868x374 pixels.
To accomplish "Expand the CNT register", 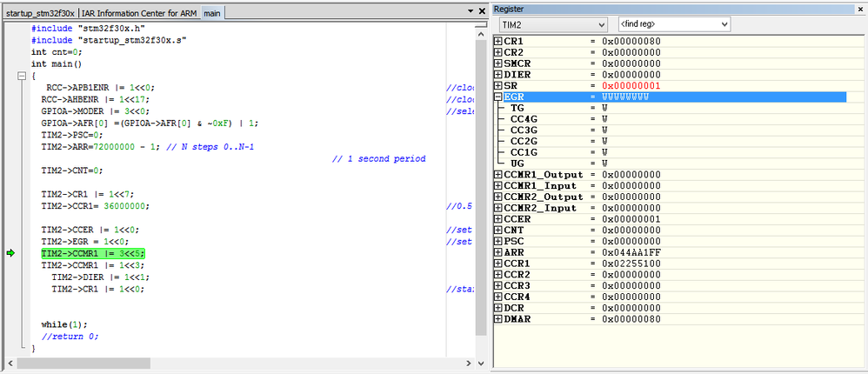I will (498, 230).
